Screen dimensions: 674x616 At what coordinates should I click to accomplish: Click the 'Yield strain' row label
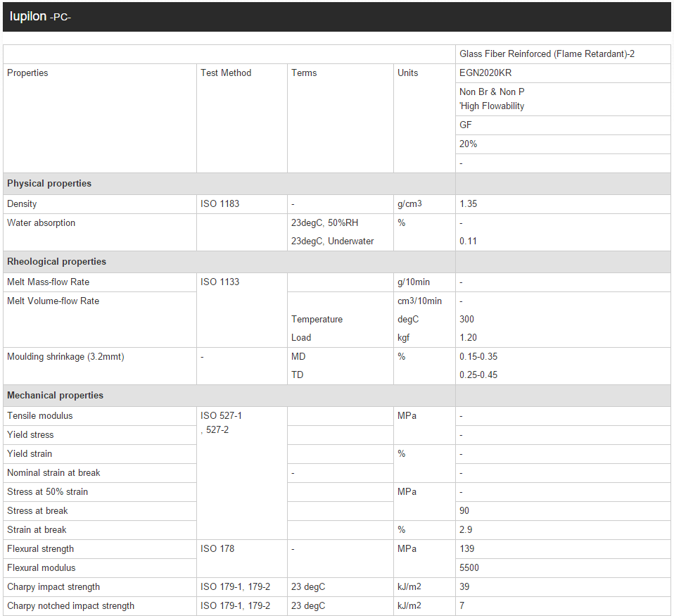tap(30, 453)
